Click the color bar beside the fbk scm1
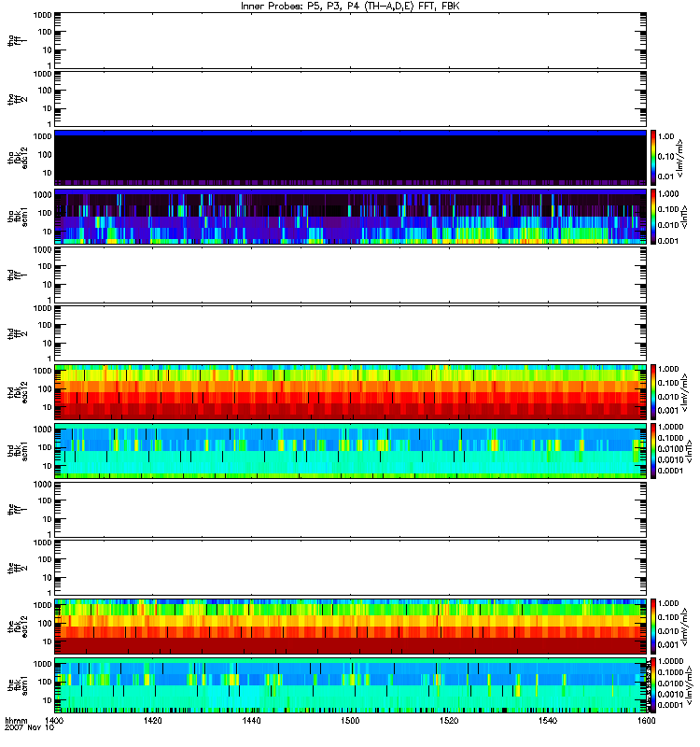 click(x=653, y=685)
